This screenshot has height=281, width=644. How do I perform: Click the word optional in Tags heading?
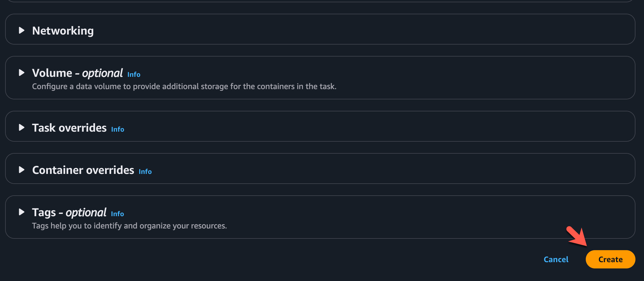86,212
